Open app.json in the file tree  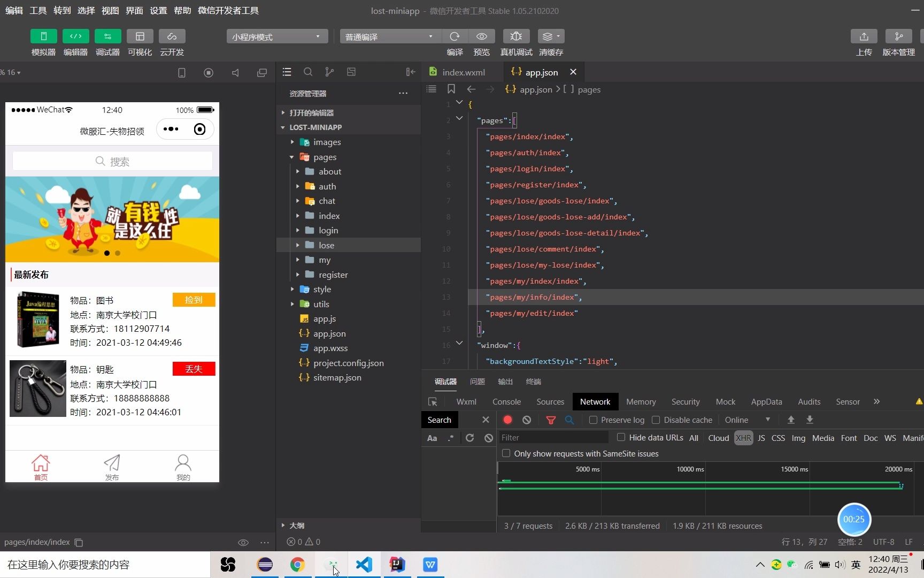329,333
